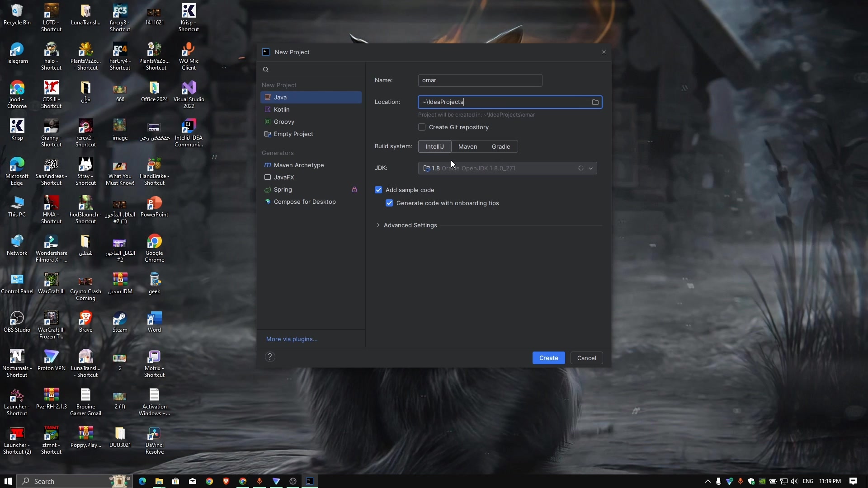Viewport: 868px width, 488px height.
Task: Open Google Chrome desktop shortcut
Action: [154, 248]
